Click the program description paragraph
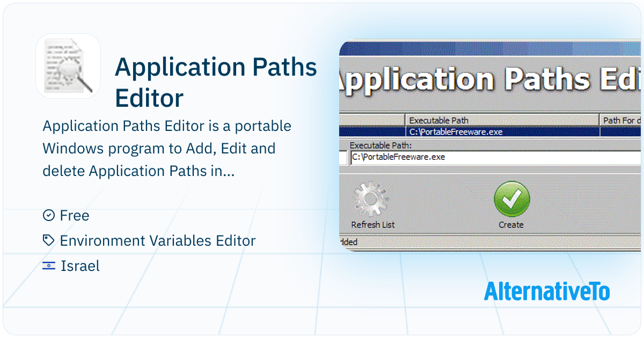Viewport: 644px width, 338px height. (167, 149)
